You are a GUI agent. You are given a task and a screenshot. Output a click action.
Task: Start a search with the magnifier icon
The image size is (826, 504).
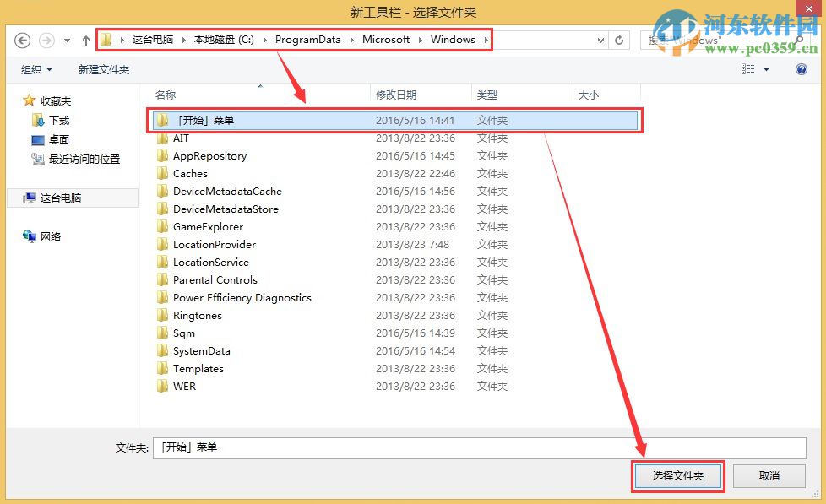pos(797,40)
